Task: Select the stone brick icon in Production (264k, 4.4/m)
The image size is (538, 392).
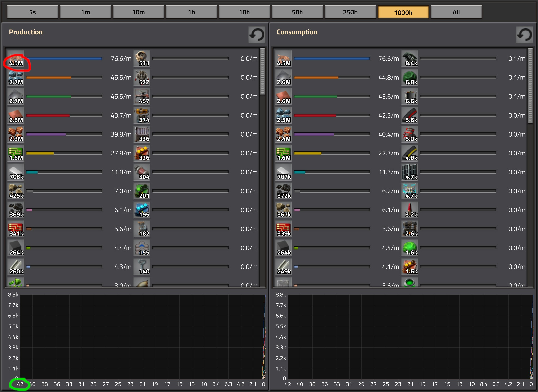Action: click(x=16, y=248)
